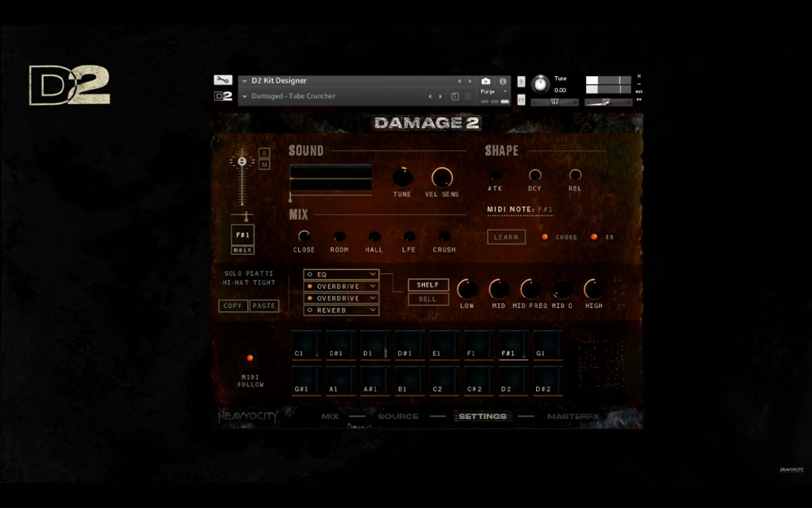Open instrument edit mode with wrench icon

[223, 80]
